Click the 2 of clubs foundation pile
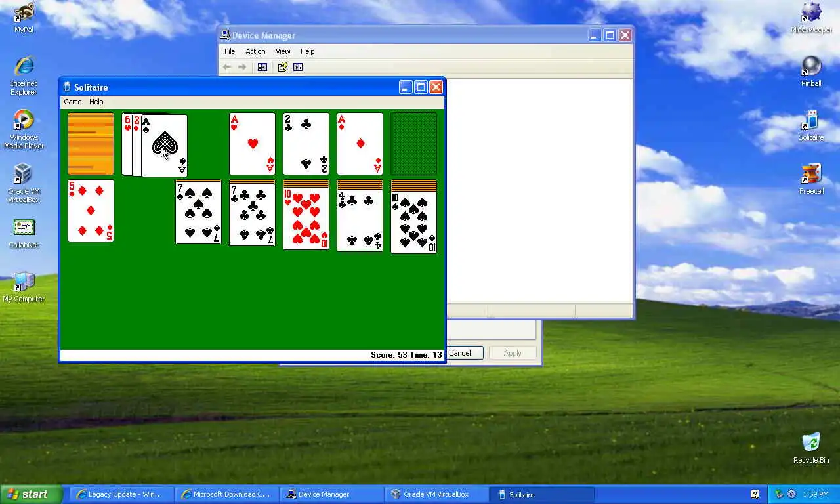This screenshot has height=504, width=840. pyautogui.click(x=306, y=144)
